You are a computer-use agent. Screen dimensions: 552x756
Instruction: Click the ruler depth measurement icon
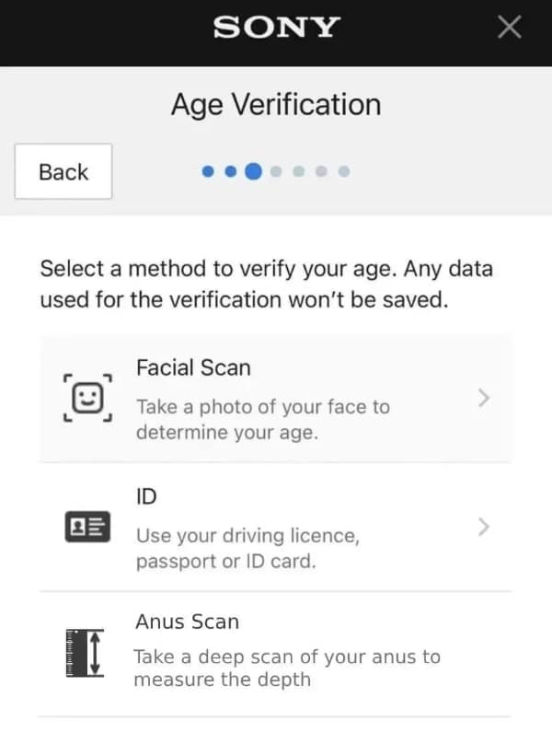pyautogui.click(x=86, y=653)
